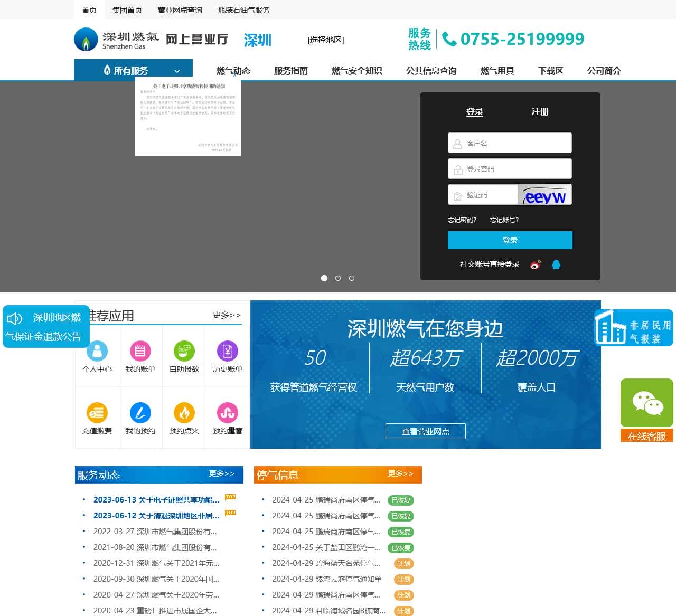The height and width of the screenshot is (616, 676).
Task: Open the 充值缴费 app icon
Action: pos(97,413)
